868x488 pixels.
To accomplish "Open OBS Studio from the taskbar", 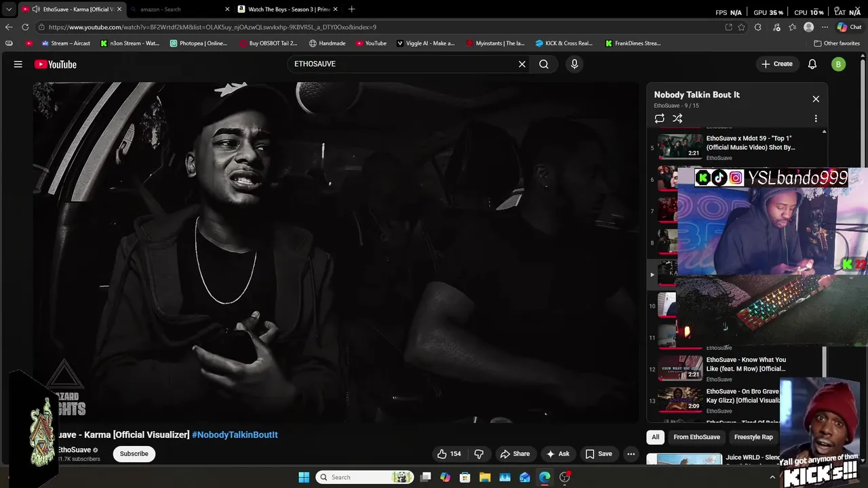I will tap(565, 477).
